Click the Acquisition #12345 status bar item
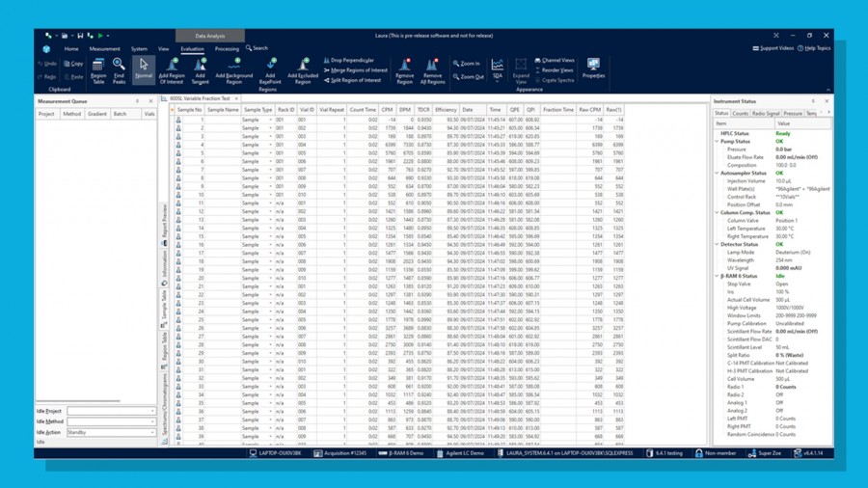The image size is (868, 488). pyautogui.click(x=340, y=453)
